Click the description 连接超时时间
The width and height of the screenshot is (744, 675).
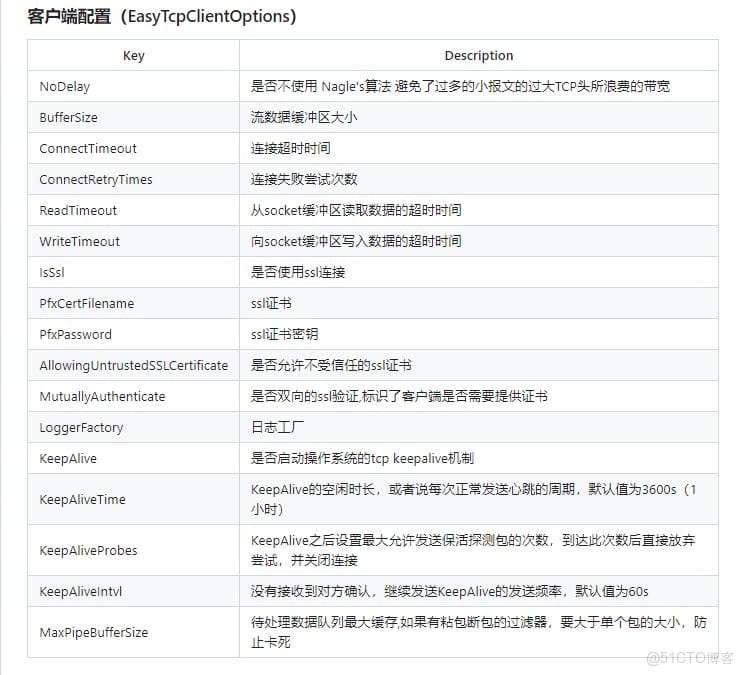290,148
